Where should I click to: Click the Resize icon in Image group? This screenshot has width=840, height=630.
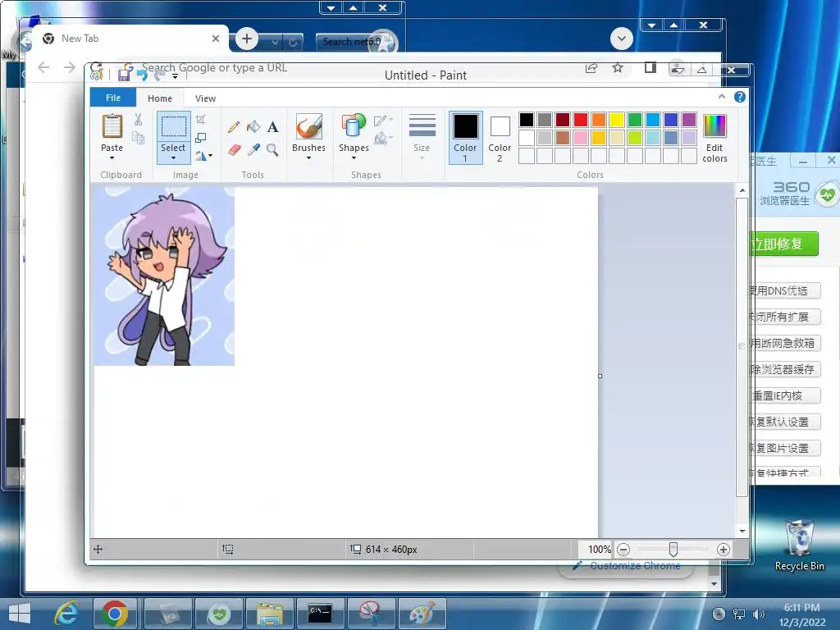pos(200,138)
